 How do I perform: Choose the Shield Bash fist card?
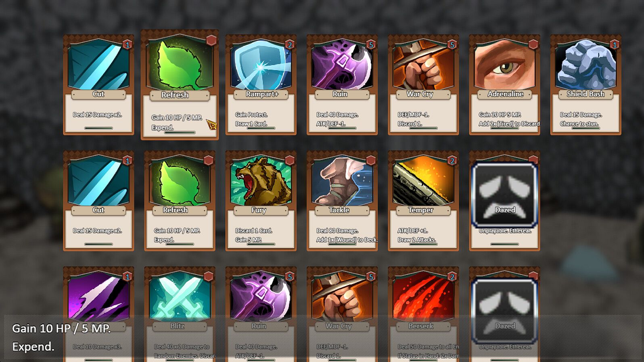click(x=585, y=85)
